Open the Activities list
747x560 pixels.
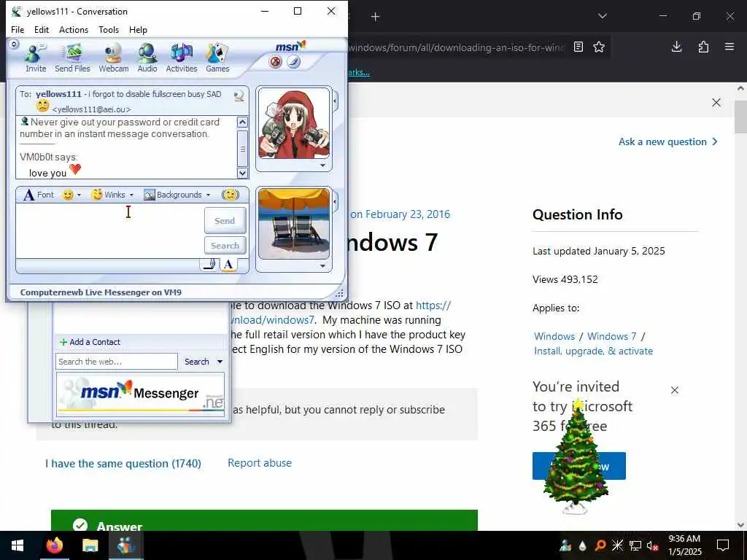[182, 58]
